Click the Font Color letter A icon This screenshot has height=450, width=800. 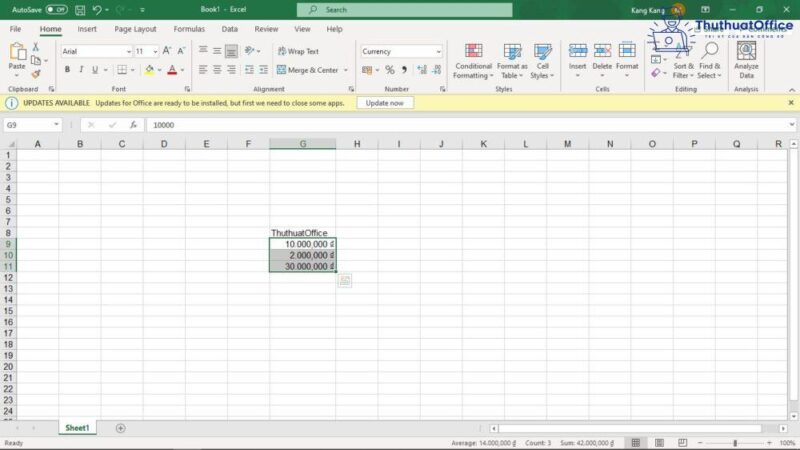172,70
